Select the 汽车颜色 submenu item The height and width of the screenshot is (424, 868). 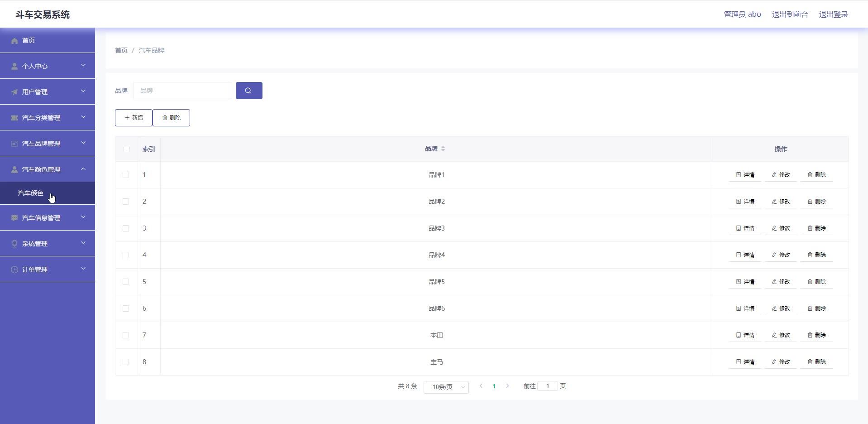pos(31,193)
